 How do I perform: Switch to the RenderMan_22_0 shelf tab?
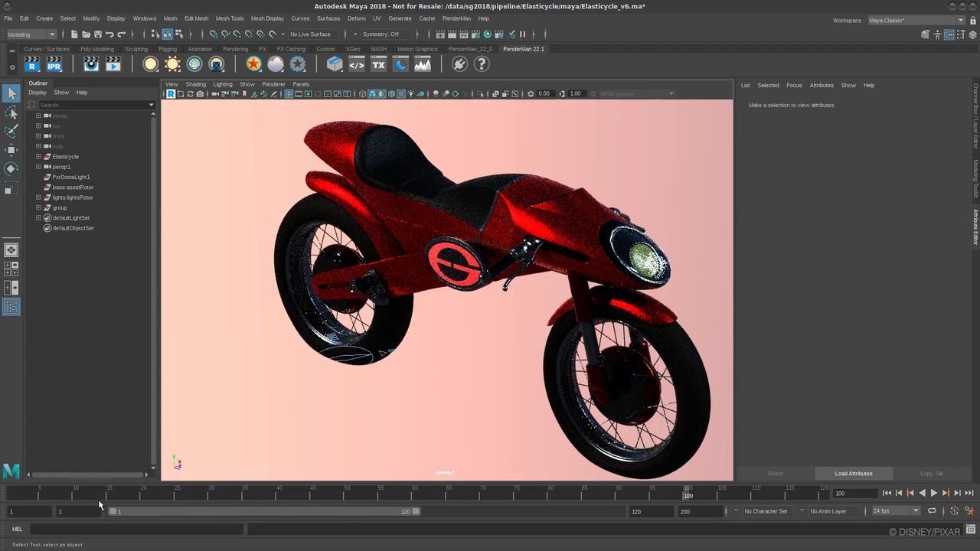(470, 49)
